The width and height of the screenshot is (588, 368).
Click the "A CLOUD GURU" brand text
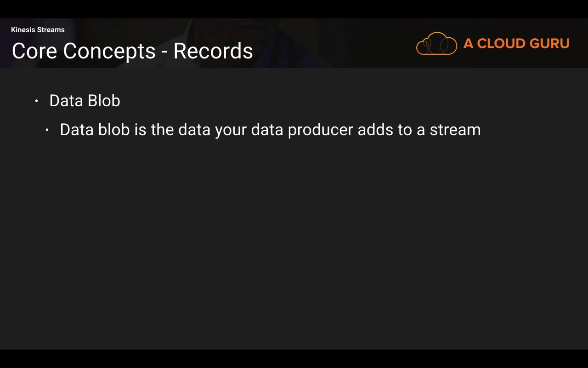516,44
